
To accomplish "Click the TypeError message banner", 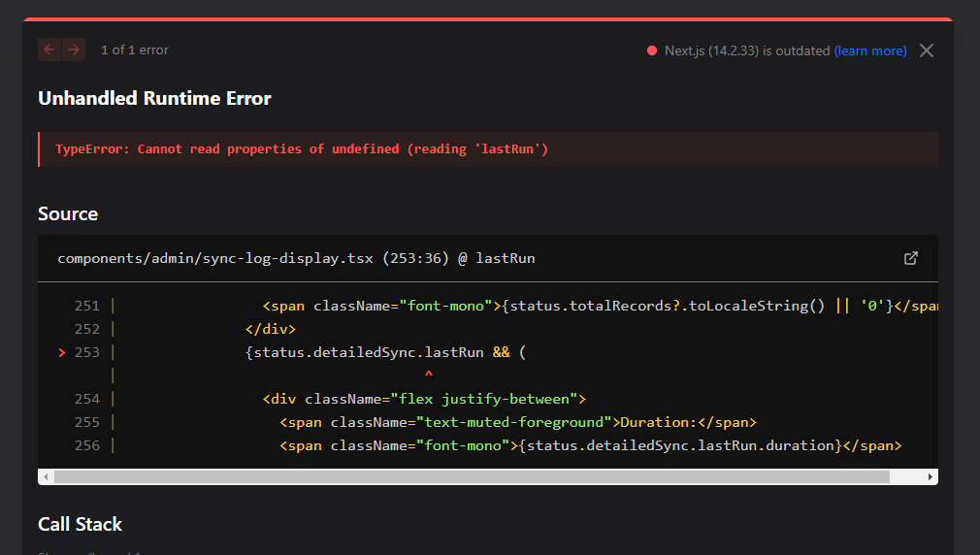I will pyautogui.click(x=487, y=149).
